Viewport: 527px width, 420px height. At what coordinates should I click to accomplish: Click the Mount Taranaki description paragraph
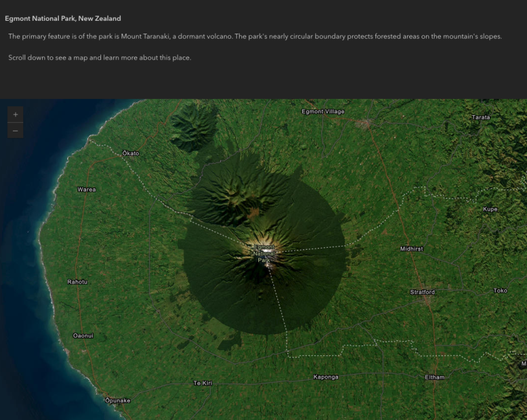tap(255, 36)
